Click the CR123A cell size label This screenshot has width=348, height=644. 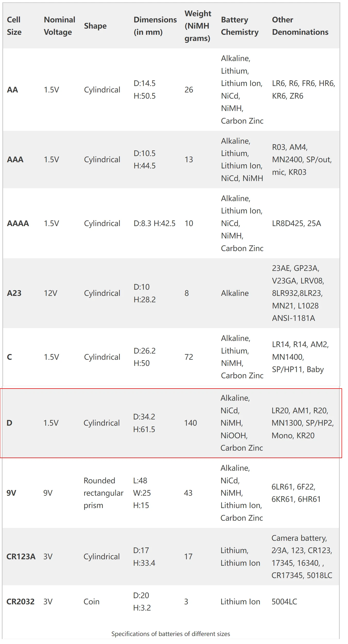[21, 556]
